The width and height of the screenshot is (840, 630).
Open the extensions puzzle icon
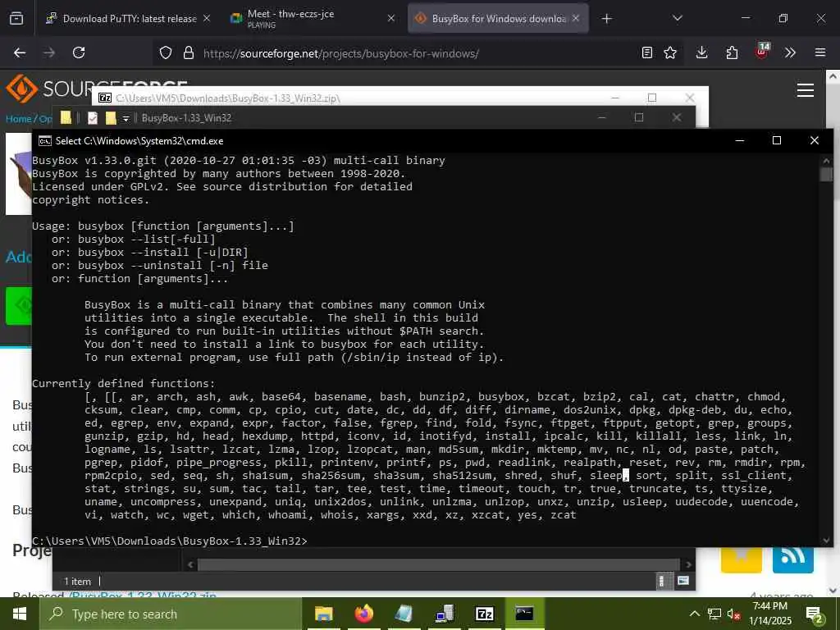tap(732, 53)
